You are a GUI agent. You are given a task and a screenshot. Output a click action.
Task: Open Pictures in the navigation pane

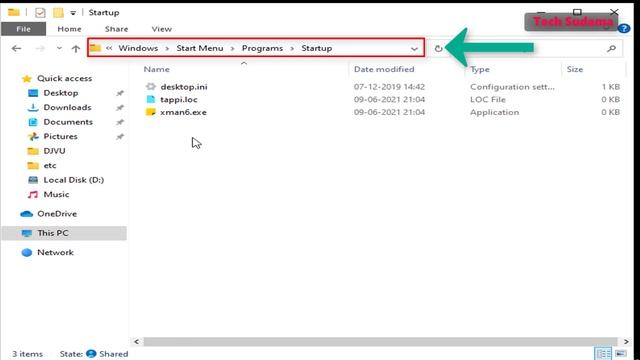60,136
